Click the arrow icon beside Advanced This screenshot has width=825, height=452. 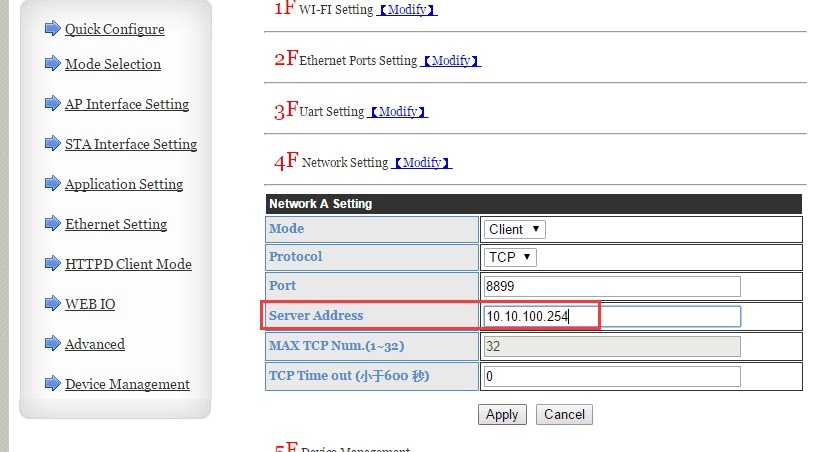[x=53, y=343]
